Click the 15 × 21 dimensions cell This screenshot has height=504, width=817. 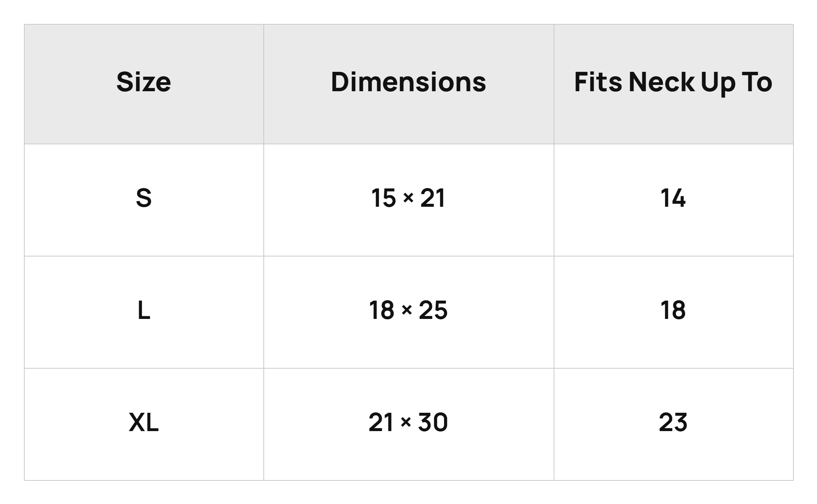(x=409, y=200)
